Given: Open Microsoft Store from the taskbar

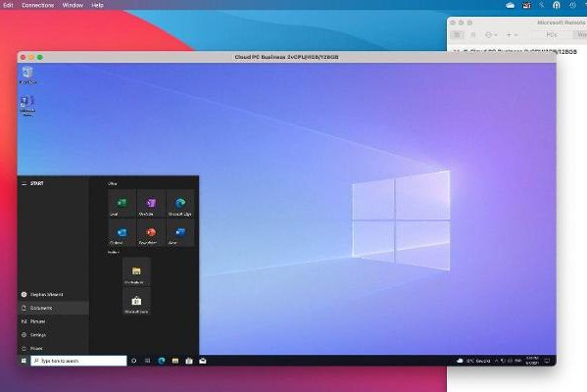Looking at the screenshot, I should pyautogui.click(x=189, y=361).
